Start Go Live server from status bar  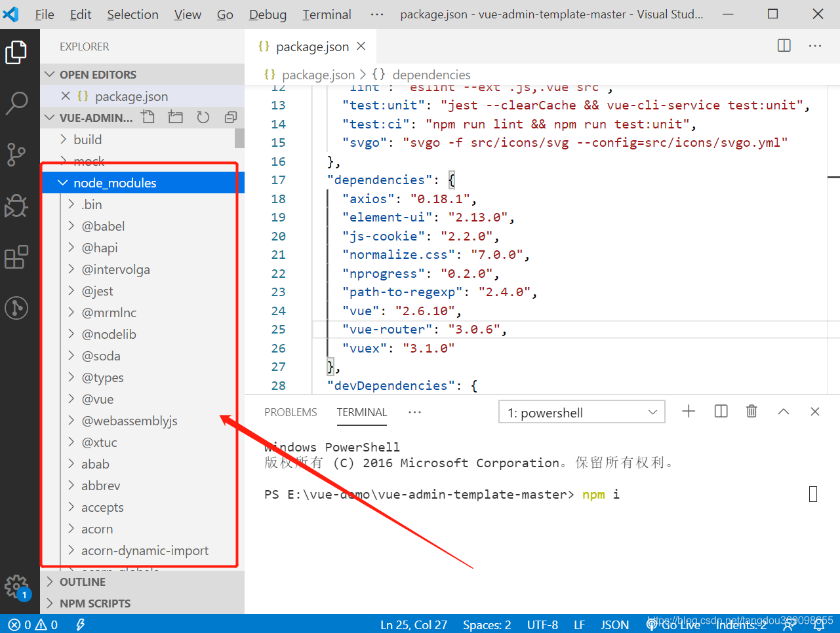673,625
